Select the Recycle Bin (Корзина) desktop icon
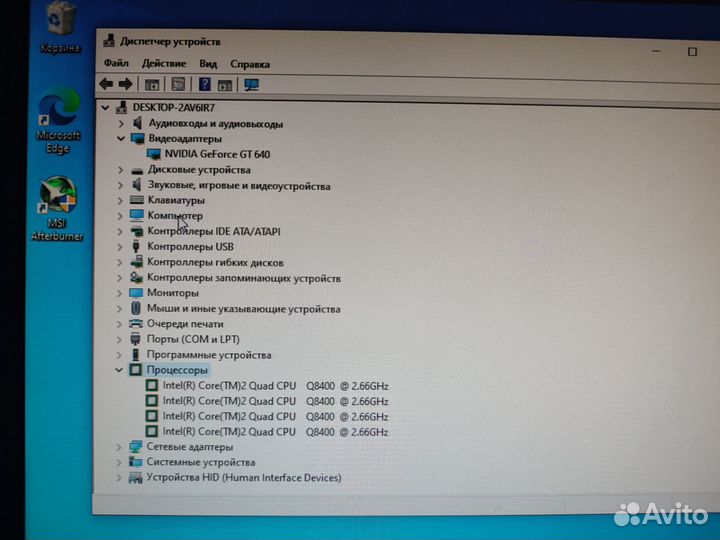Screen dimensions: 720x540 coord(60,27)
